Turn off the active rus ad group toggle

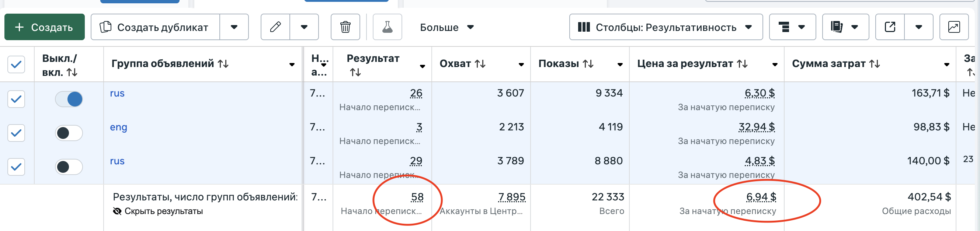pos(69,99)
